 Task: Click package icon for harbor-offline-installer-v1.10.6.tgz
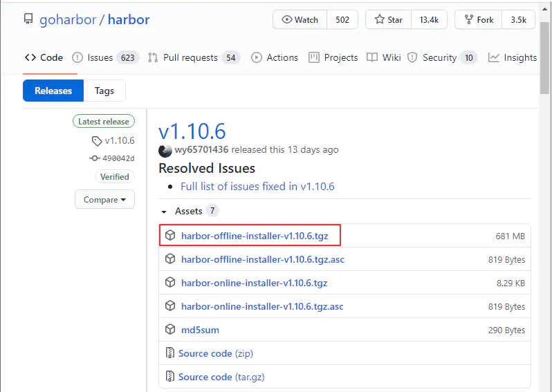(x=170, y=235)
